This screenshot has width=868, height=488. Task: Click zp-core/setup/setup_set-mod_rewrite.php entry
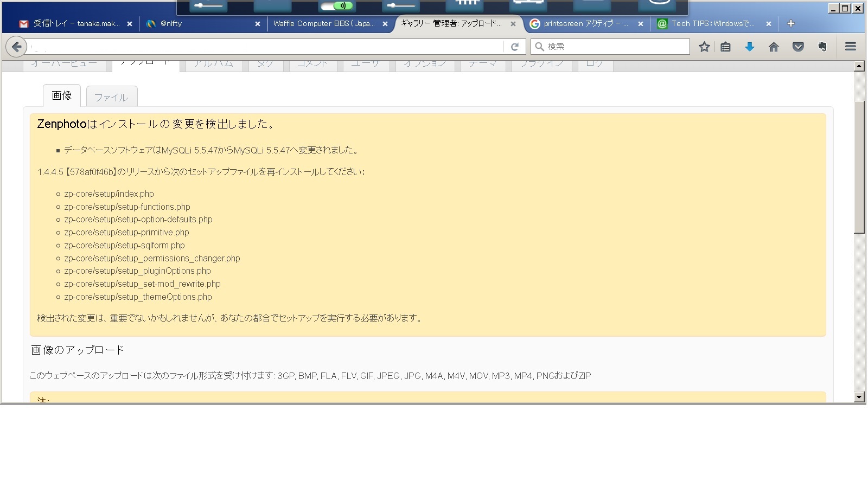pos(142,284)
